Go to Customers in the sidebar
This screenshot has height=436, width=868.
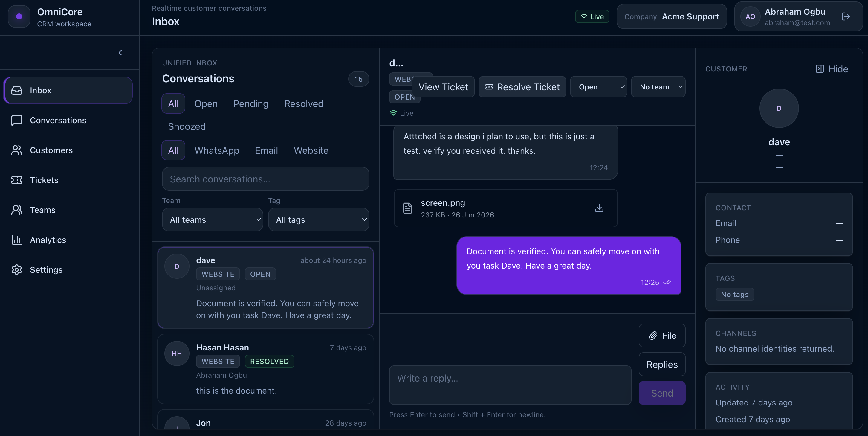[68, 150]
